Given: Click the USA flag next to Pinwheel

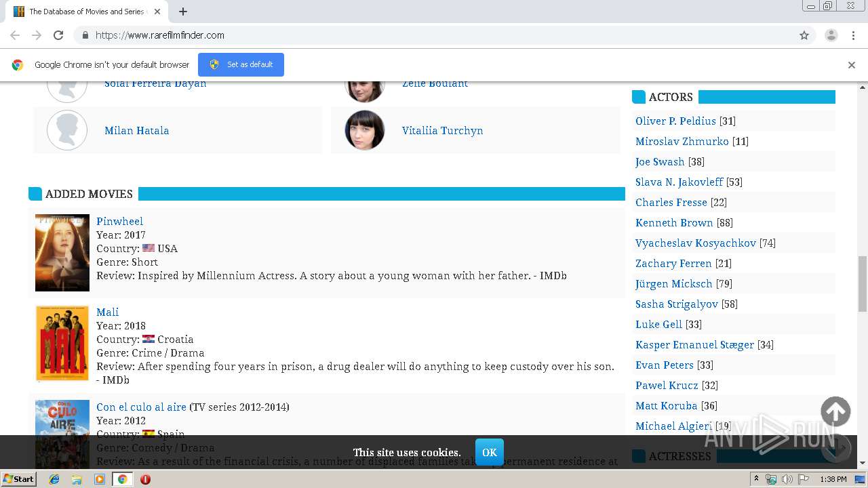Looking at the screenshot, I should pos(149,248).
